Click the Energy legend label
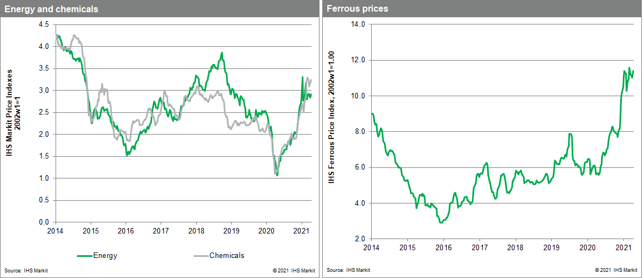 [105, 256]
